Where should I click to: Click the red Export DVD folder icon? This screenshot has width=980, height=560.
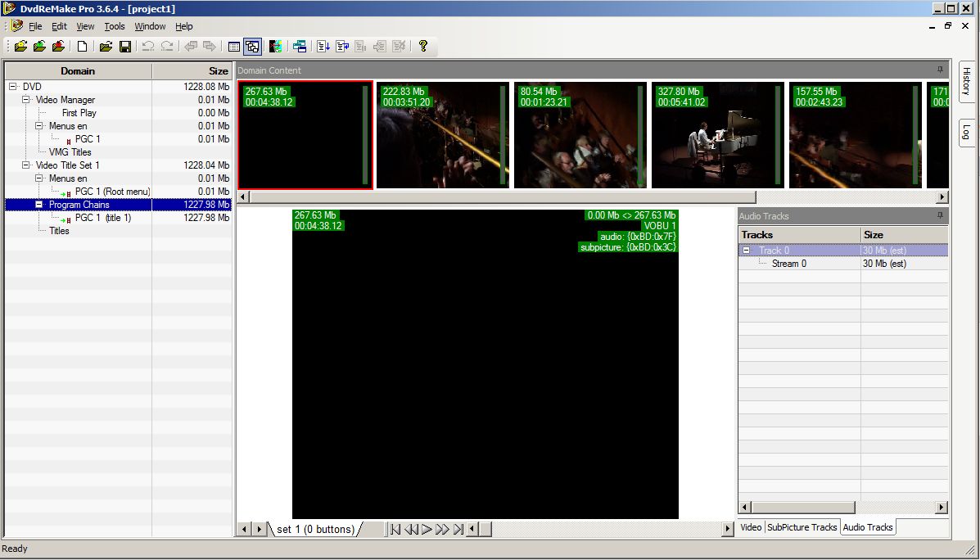58,47
